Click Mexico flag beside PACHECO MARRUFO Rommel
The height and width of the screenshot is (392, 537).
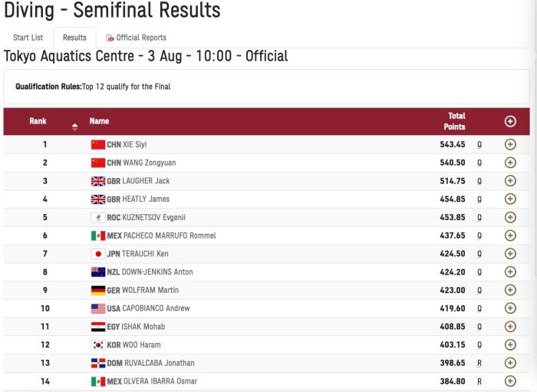98,236
